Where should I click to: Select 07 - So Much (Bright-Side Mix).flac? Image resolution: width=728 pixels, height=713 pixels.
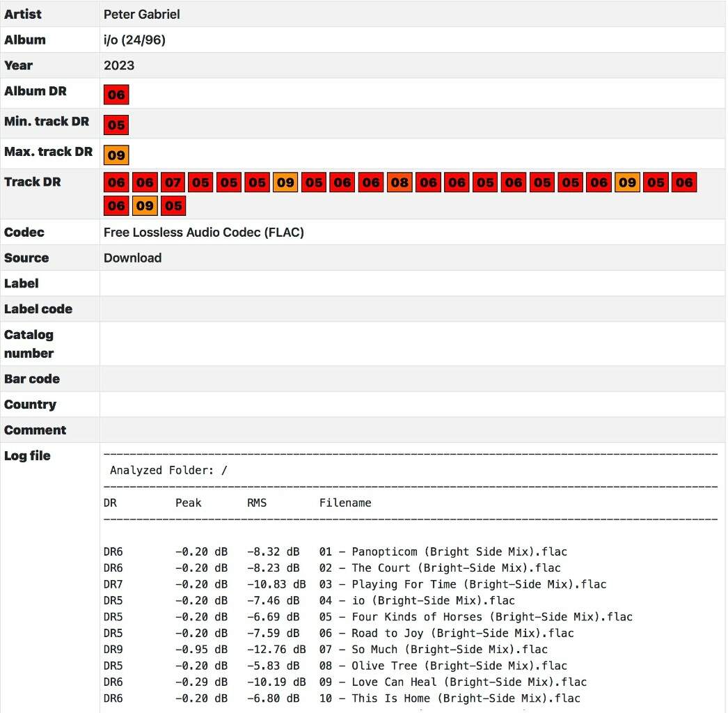pos(433,650)
